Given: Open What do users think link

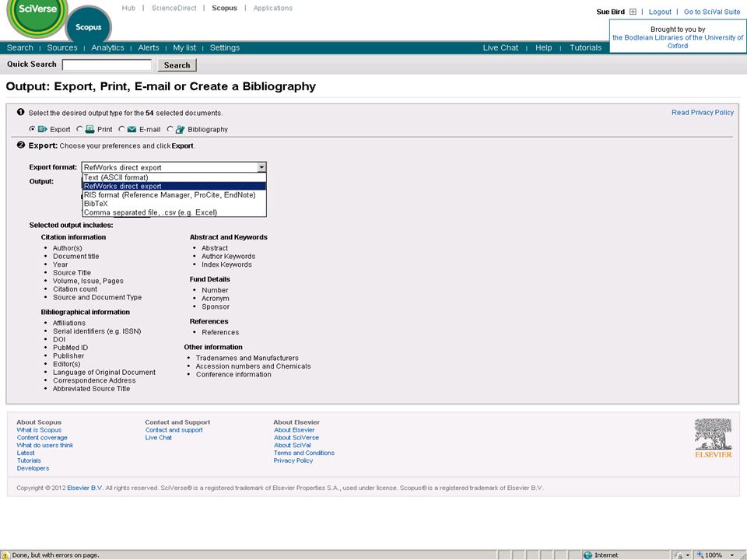Looking at the screenshot, I should (45, 445).
